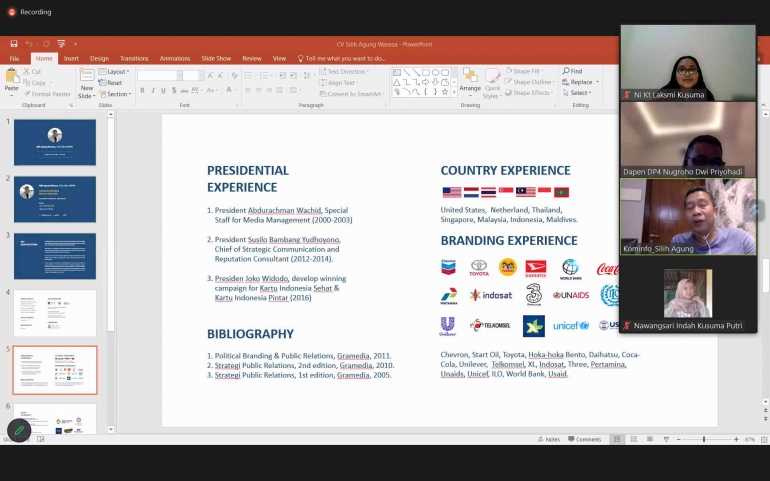Open the Arrange dropdown
Image resolution: width=770 pixels, height=481 pixels.
point(470,82)
